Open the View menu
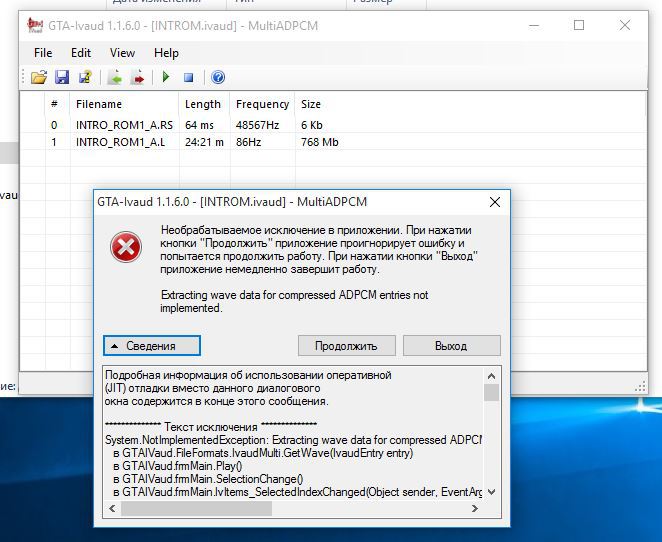Viewport: 662px width, 542px height. (x=122, y=53)
